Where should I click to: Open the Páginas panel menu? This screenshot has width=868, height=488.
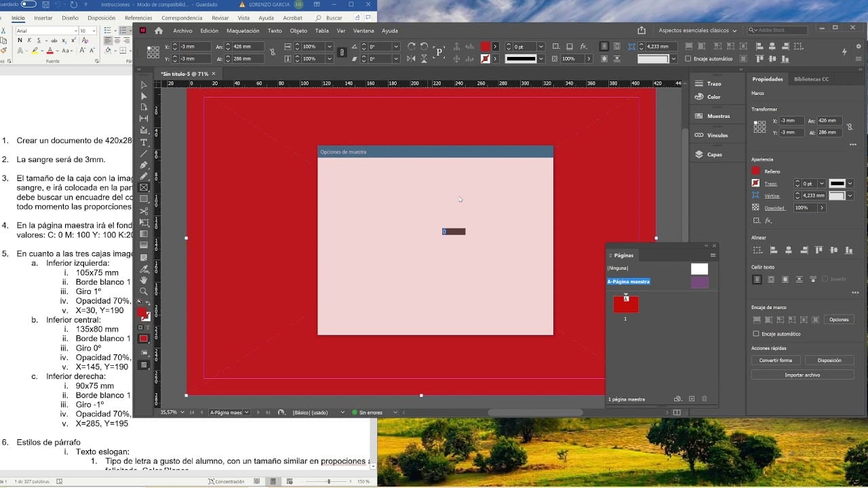tap(713, 256)
